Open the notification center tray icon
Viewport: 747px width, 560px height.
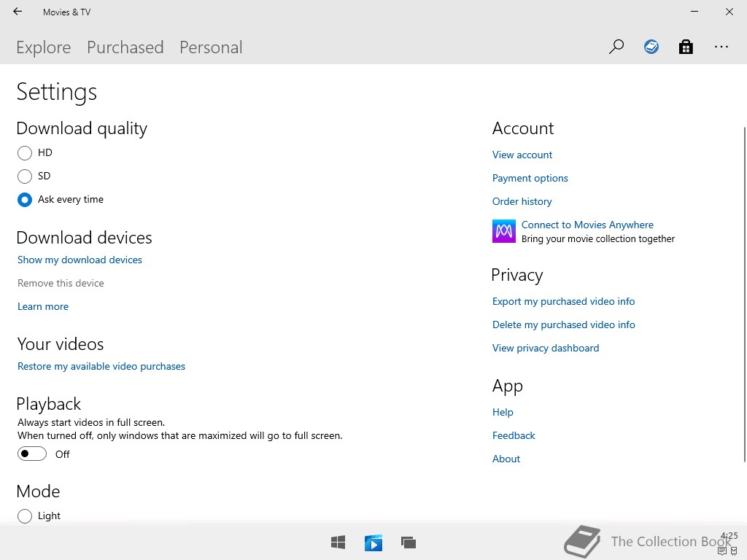click(x=722, y=551)
